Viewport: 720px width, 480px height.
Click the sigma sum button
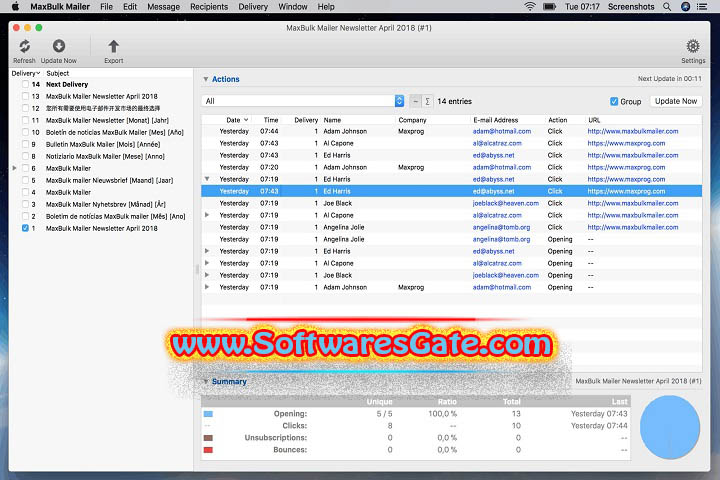pyautogui.click(x=427, y=101)
